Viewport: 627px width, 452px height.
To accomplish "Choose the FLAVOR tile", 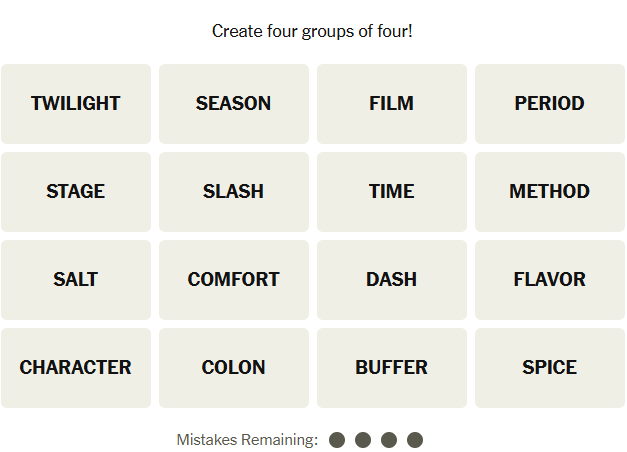I will pyautogui.click(x=550, y=280).
